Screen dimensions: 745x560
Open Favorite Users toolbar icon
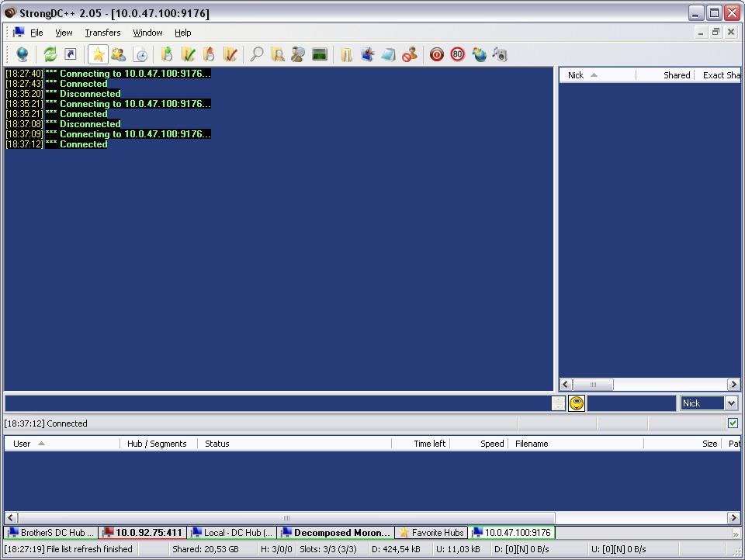point(118,54)
